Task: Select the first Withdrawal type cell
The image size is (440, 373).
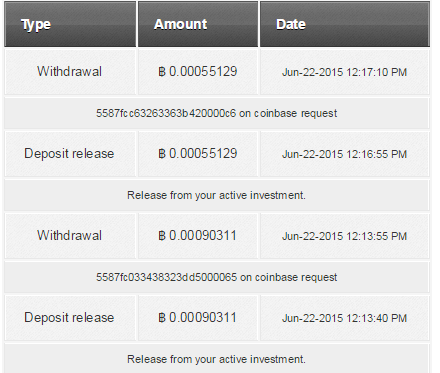Action: [x=69, y=71]
